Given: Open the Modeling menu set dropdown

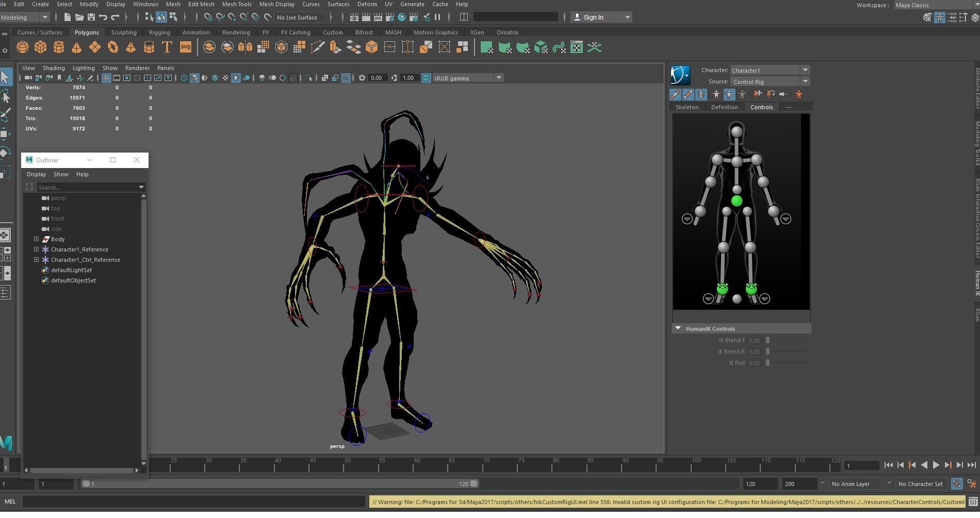Looking at the screenshot, I should tap(24, 17).
